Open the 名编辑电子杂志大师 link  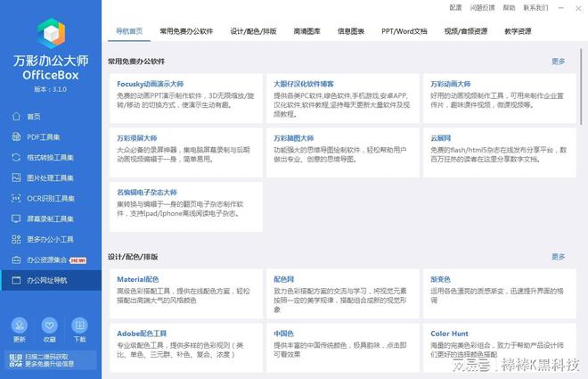pyautogui.click(x=147, y=192)
